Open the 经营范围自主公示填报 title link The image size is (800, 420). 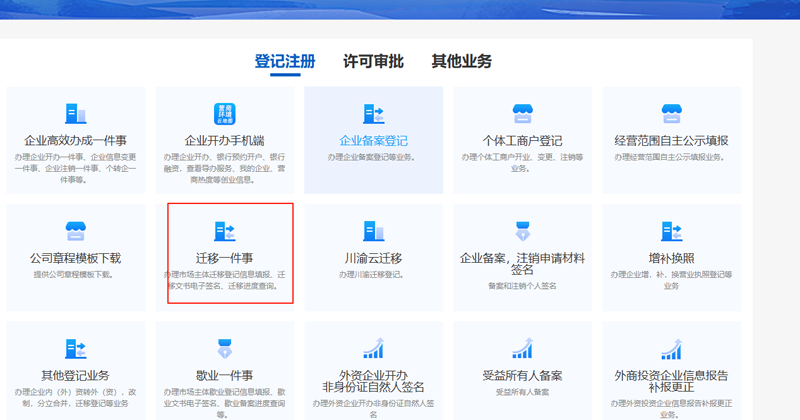coord(671,140)
